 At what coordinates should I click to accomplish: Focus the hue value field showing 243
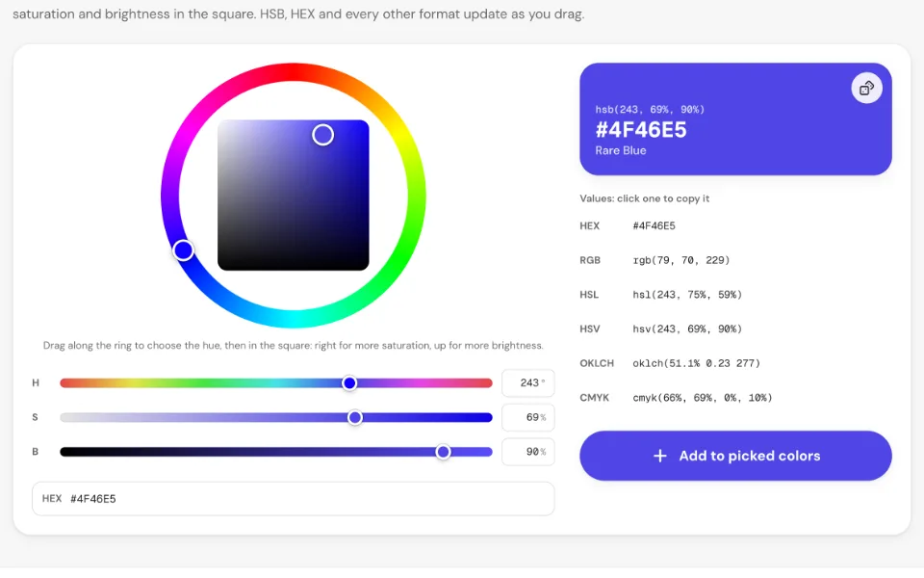pyautogui.click(x=528, y=382)
